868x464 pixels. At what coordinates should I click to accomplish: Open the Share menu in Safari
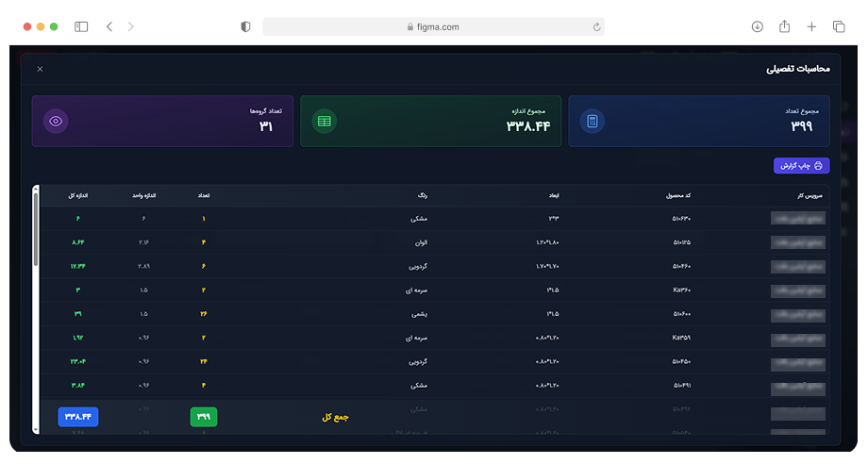click(x=784, y=27)
